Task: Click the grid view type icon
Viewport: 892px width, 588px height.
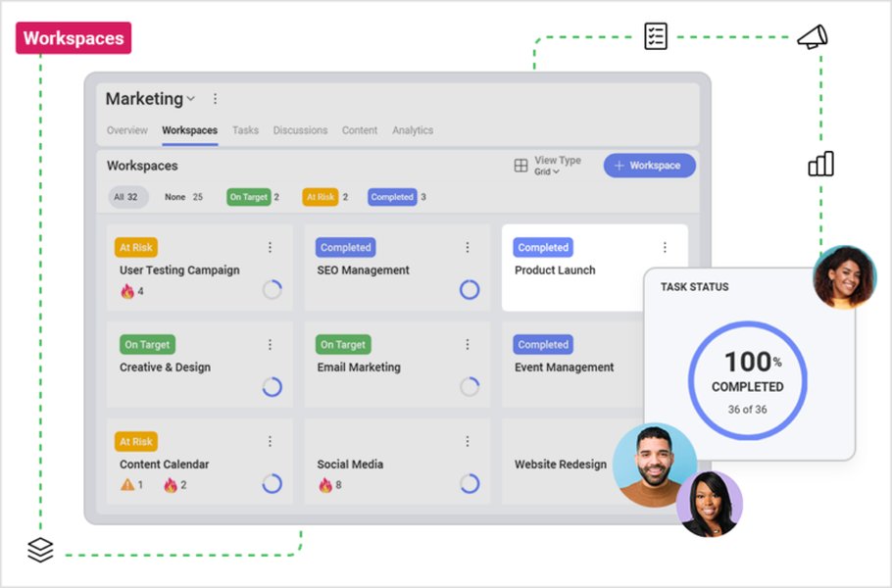Action: click(x=520, y=166)
